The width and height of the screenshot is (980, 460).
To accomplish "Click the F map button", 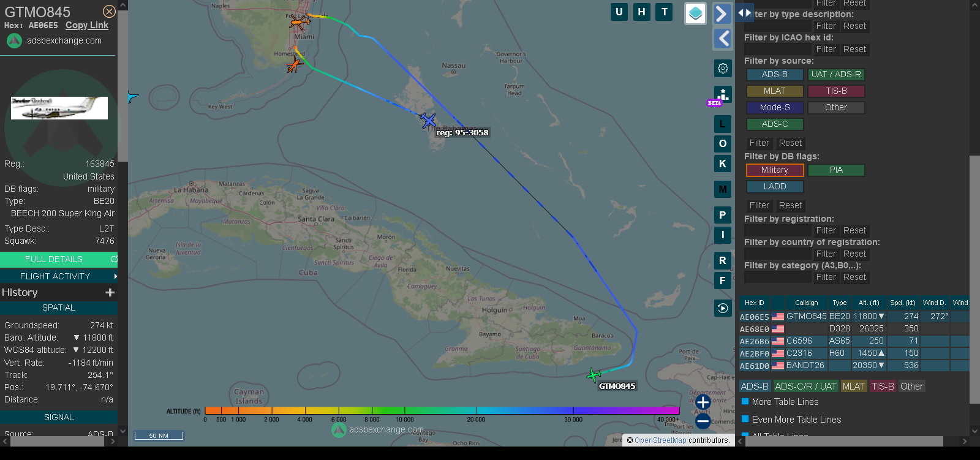I will tap(723, 281).
